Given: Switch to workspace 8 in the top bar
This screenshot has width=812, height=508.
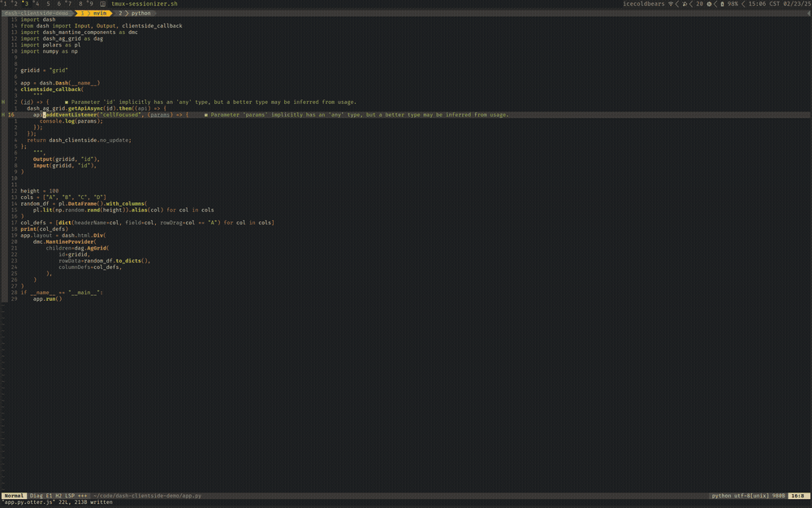Looking at the screenshot, I should point(80,3).
